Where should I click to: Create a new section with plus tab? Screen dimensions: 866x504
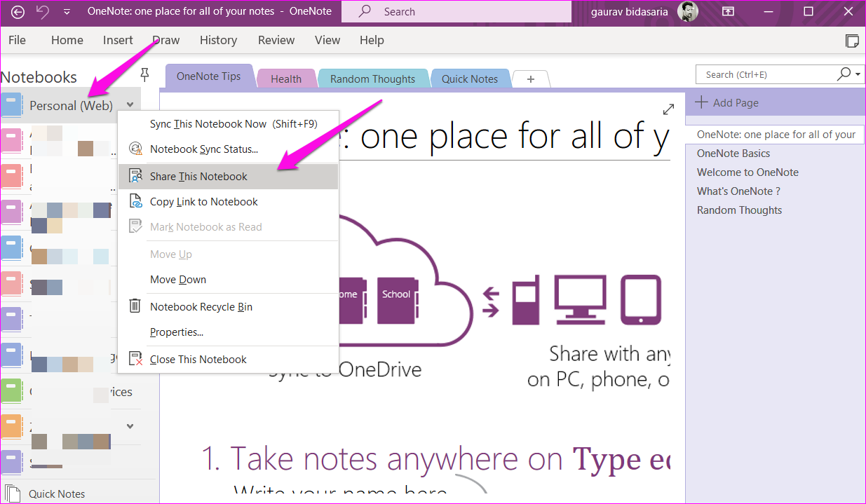(x=531, y=79)
